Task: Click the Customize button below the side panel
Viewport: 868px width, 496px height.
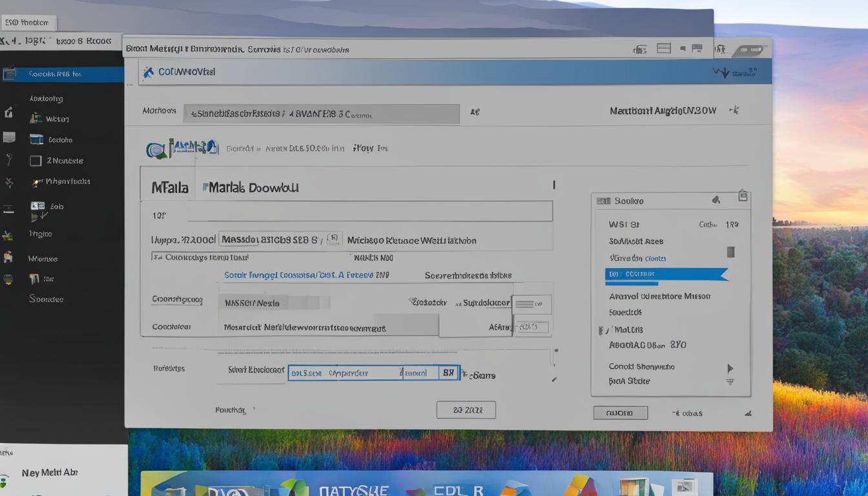Action: click(620, 413)
